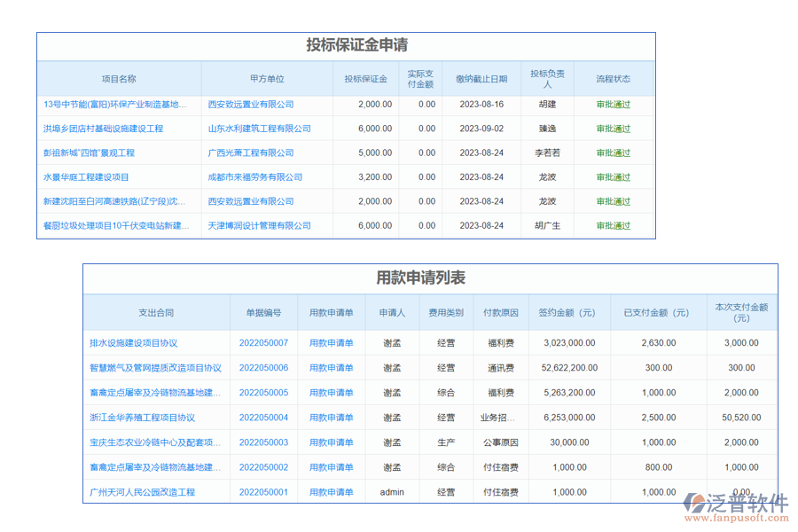Open the 水景华庭工程建设项目 project link

[x=86, y=177]
